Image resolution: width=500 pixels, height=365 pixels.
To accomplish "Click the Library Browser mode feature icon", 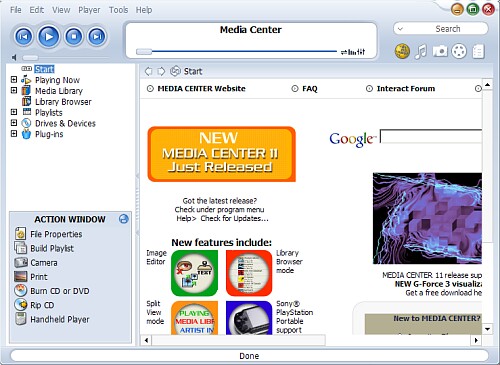I will click(249, 273).
